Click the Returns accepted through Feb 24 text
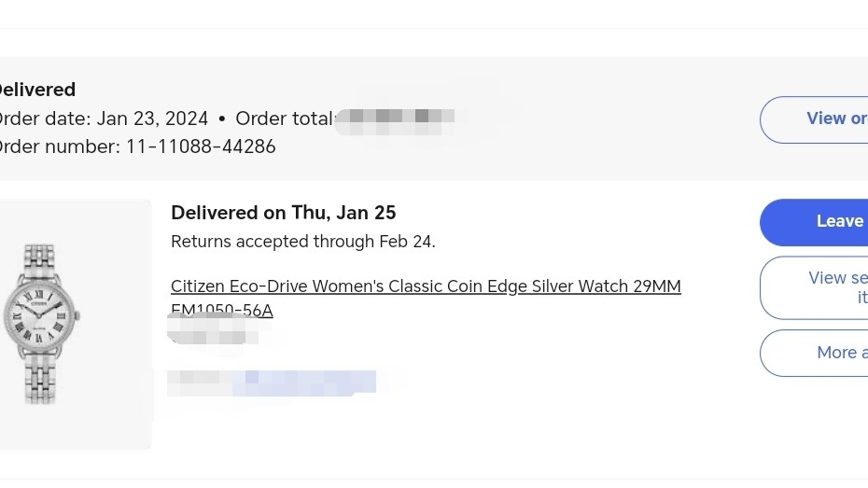Screen dimensions: 868x488 coord(303,242)
